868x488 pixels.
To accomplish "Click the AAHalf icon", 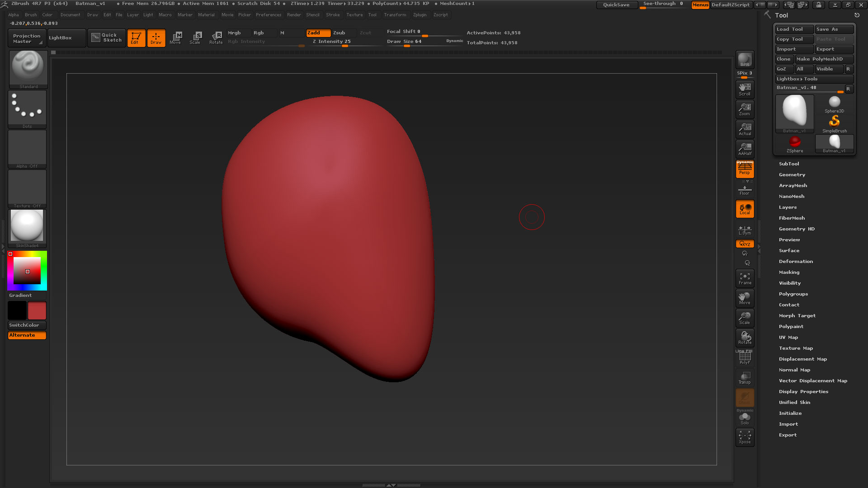I will pyautogui.click(x=745, y=149).
